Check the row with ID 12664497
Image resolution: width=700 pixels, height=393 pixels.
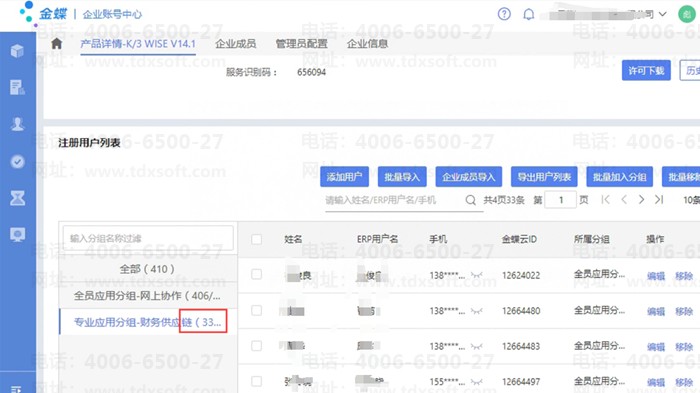click(256, 381)
